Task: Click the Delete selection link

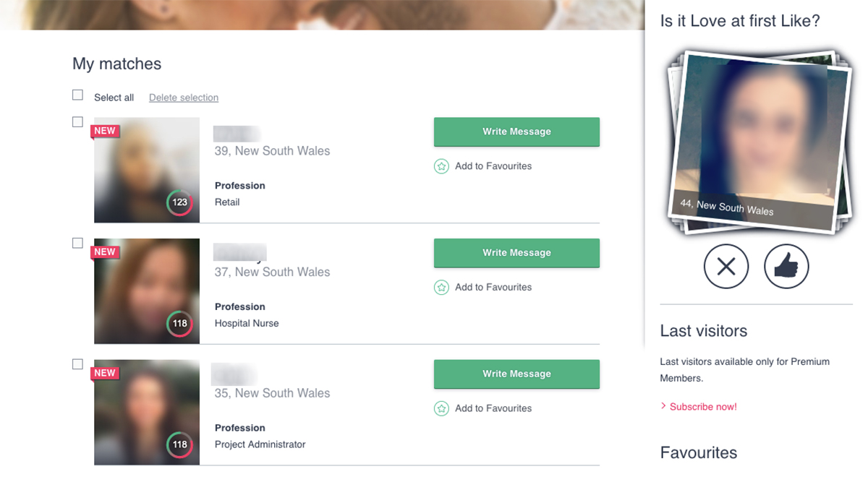Action: point(184,98)
